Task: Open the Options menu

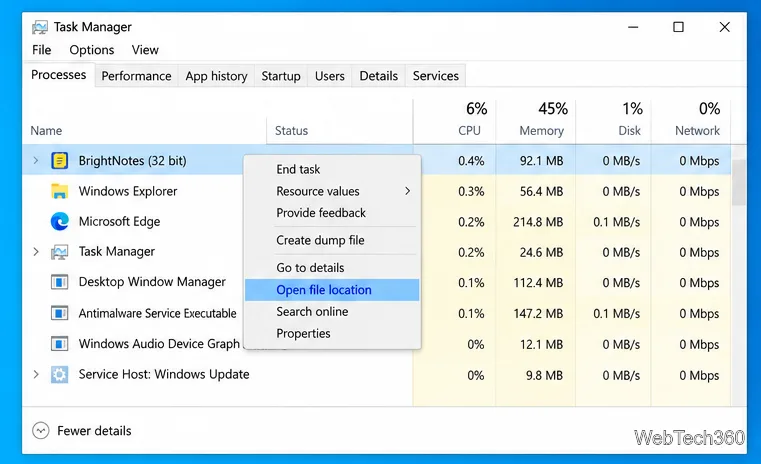Action: point(92,50)
